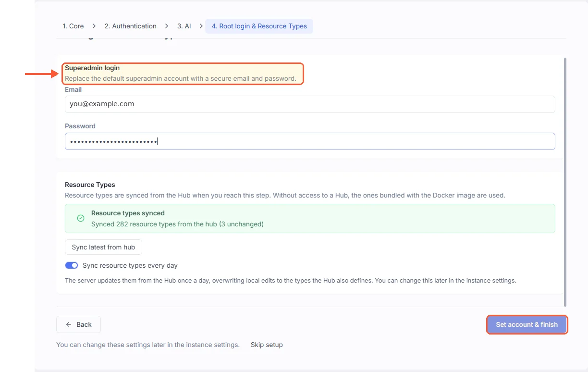
Task: Click the chevron after 1. Core
Action: (94, 26)
